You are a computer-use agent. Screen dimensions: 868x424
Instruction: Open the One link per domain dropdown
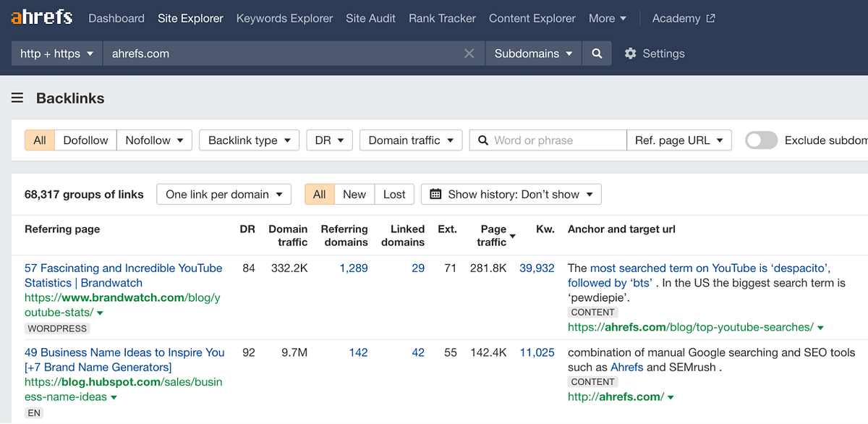[x=224, y=194]
